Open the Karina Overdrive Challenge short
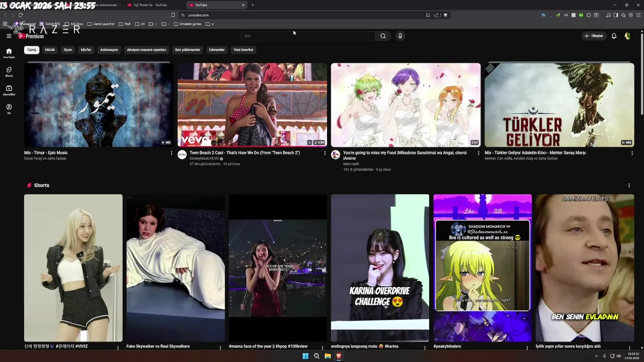 pos(380,268)
